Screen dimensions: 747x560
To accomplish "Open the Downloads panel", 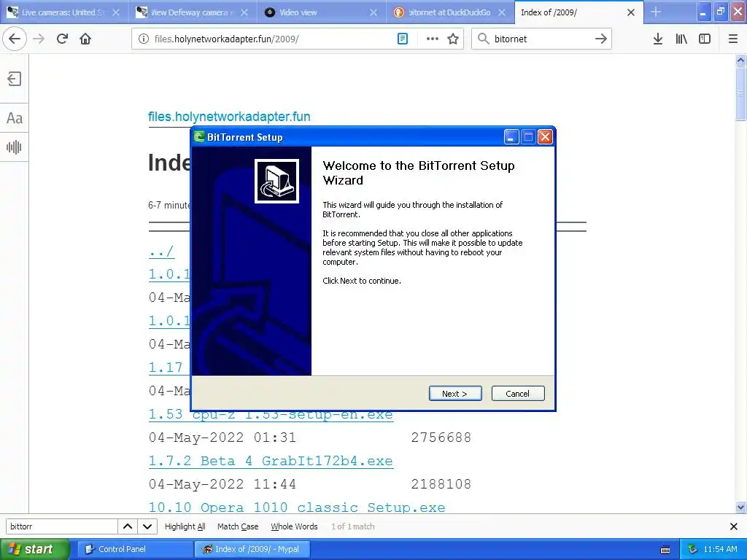I will coord(657,39).
